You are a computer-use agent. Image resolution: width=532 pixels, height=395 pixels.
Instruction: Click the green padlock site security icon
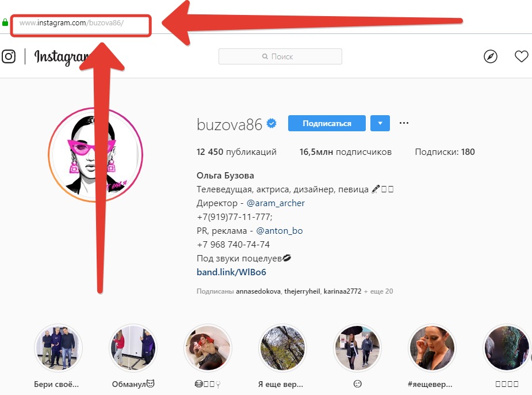coord(5,23)
